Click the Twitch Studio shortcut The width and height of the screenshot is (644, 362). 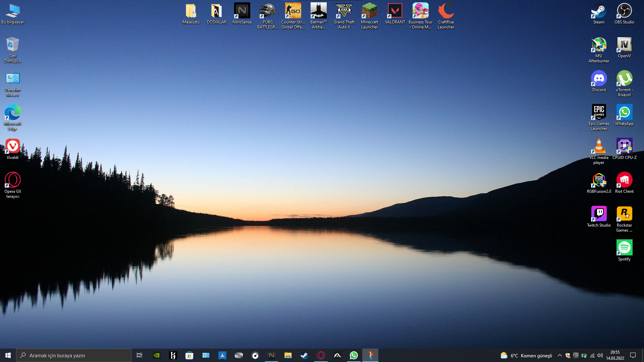tap(599, 216)
